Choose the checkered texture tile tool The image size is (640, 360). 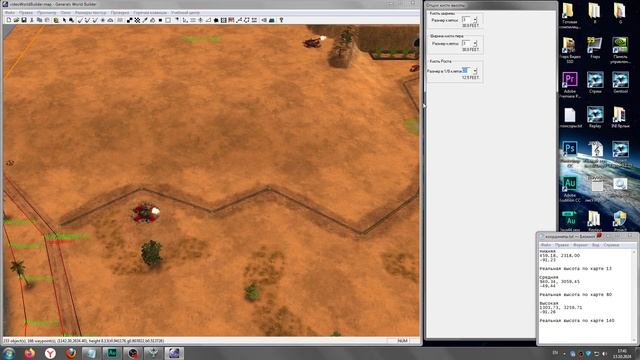click(x=137, y=20)
